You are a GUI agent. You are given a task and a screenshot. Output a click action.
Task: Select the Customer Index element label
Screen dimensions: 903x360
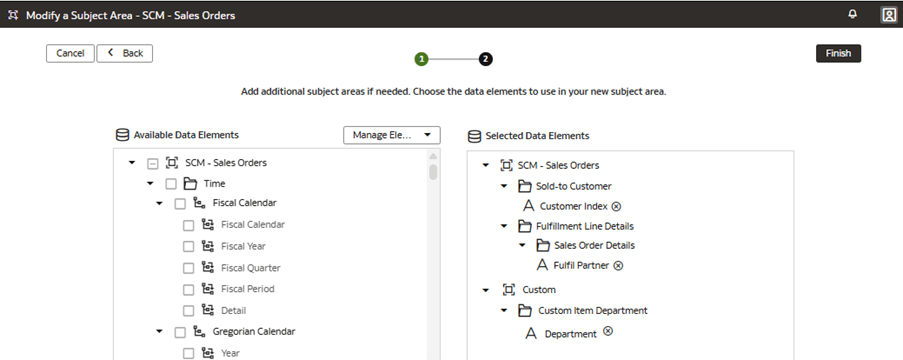(x=574, y=206)
